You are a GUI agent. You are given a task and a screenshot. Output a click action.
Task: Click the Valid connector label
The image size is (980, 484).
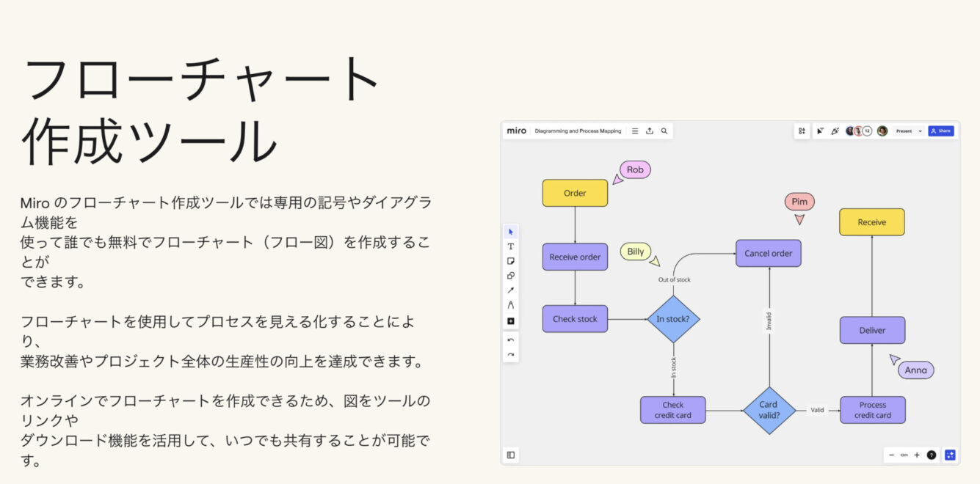817,411
